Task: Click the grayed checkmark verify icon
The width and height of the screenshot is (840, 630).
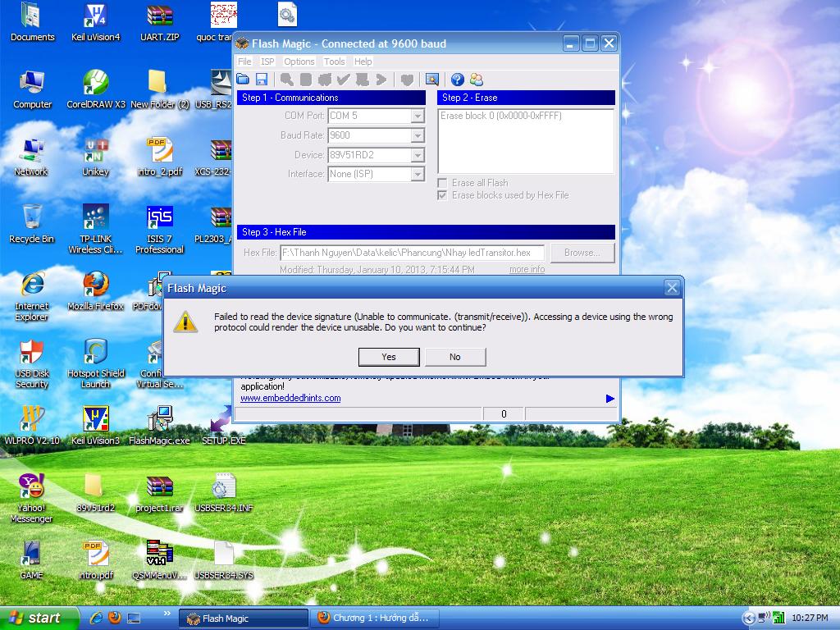Action: pyautogui.click(x=344, y=80)
